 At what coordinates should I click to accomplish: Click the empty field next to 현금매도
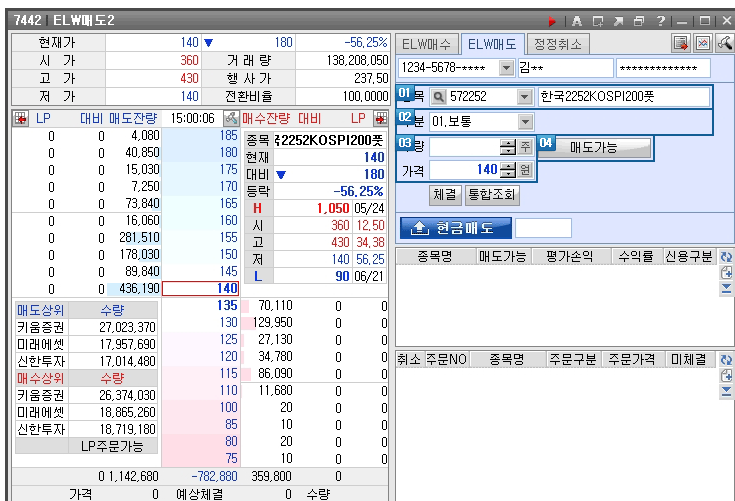543,228
